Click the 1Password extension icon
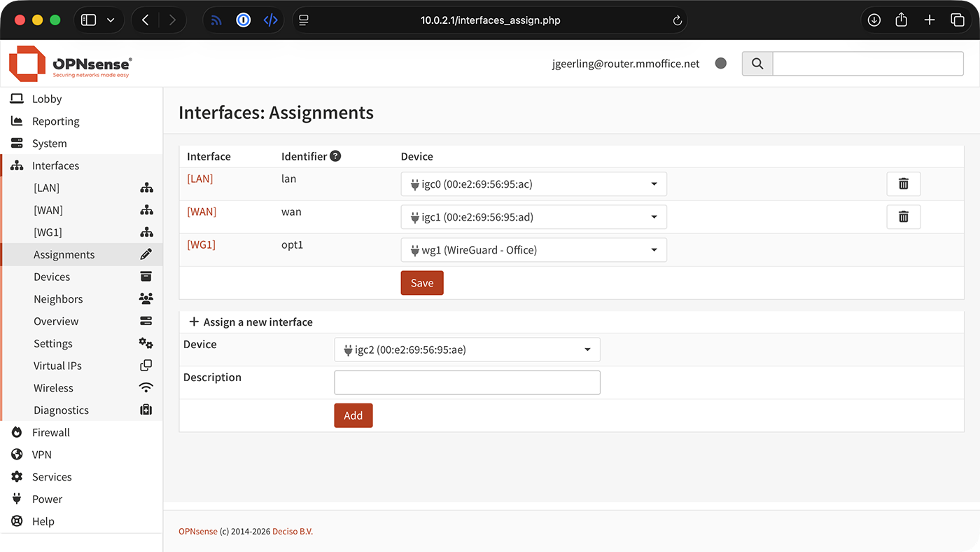980x552 pixels. click(x=244, y=20)
